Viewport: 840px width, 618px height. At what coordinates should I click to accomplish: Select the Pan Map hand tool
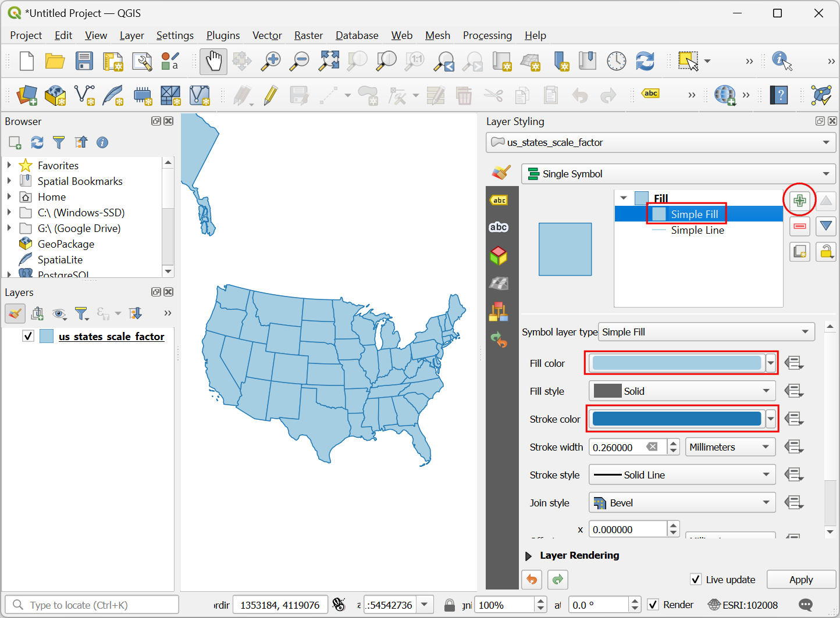click(213, 61)
